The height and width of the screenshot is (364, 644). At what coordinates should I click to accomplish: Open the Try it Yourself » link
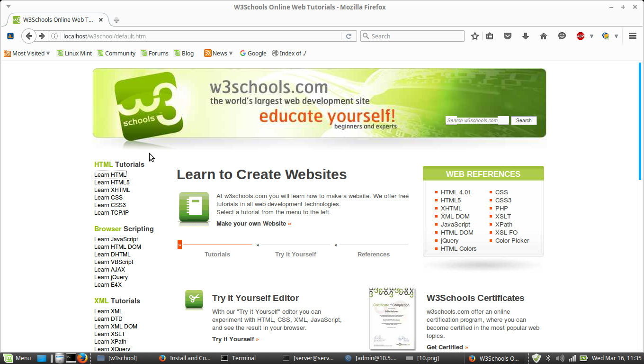pyautogui.click(x=235, y=339)
